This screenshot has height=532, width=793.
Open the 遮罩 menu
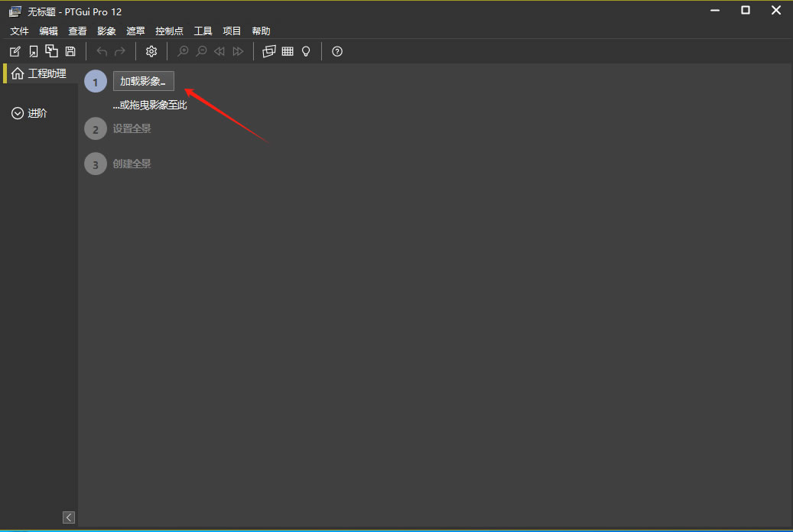[135, 31]
